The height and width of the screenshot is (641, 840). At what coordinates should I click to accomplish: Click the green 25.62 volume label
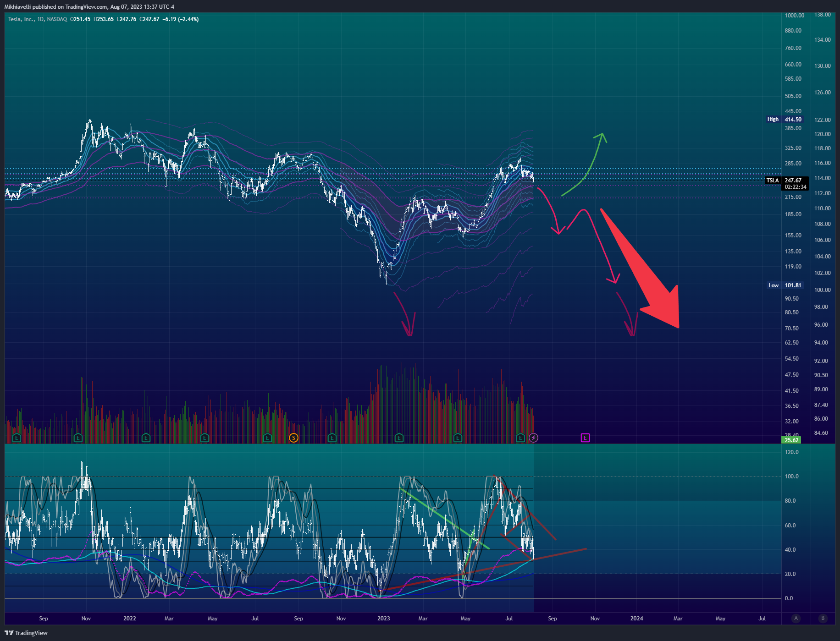[x=791, y=440]
